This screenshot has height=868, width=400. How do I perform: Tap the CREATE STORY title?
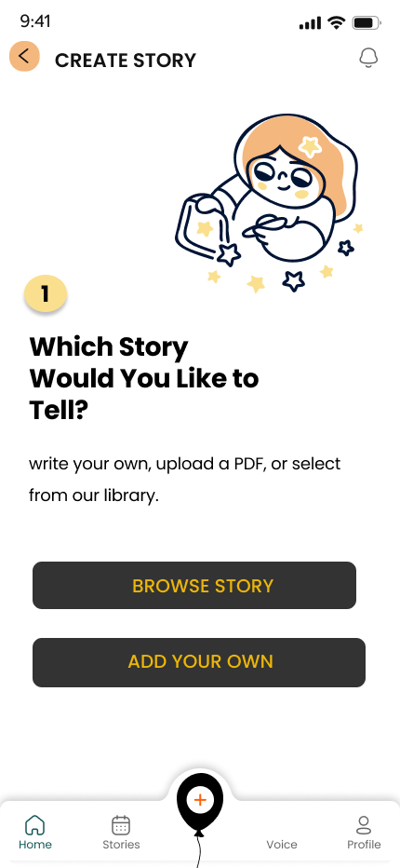coord(126,61)
